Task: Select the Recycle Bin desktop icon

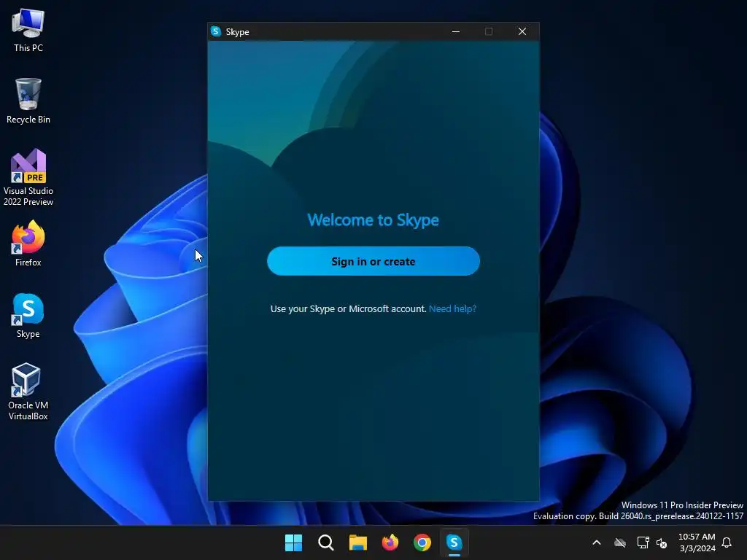Action: coord(28,101)
